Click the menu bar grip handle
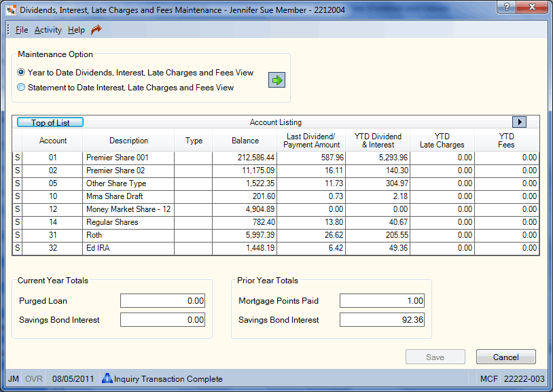553x392 pixels. tap(8, 30)
